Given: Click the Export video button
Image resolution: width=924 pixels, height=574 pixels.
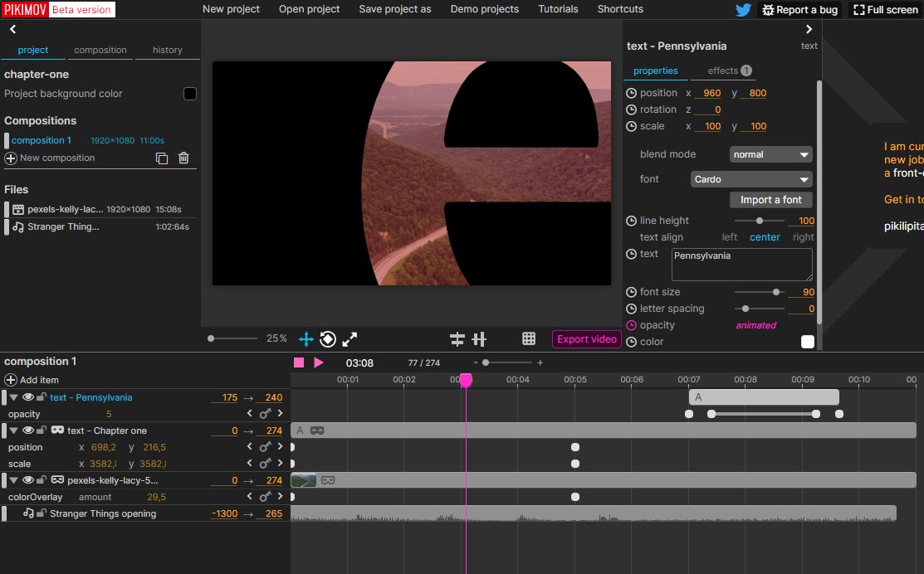Looking at the screenshot, I should (x=587, y=339).
